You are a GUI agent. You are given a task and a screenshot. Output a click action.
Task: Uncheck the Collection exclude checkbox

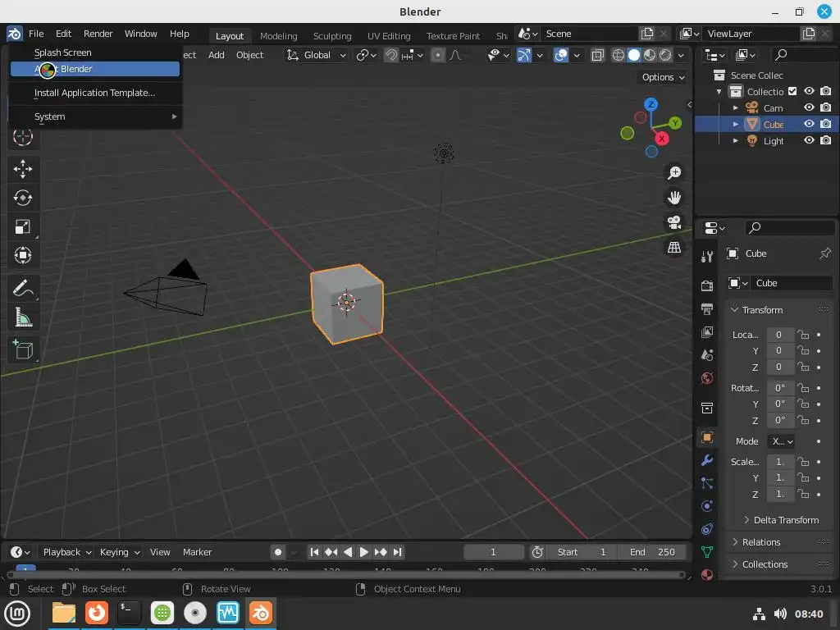tap(792, 92)
